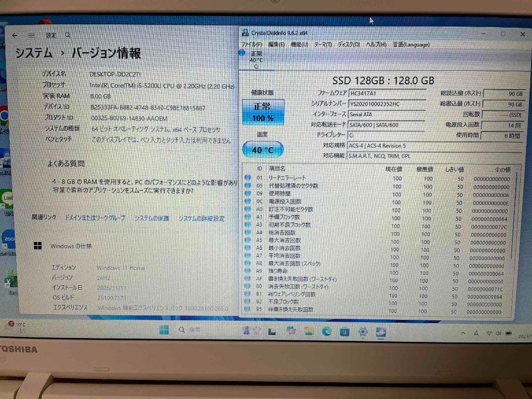Open Zoom from the desktop icons
The height and width of the screenshot is (399, 532).
(8, 238)
